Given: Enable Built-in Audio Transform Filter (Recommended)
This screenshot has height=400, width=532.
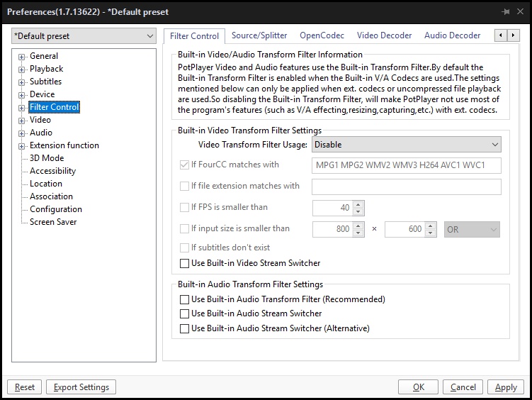Looking at the screenshot, I should pyautogui.click(x=184, y=299).
